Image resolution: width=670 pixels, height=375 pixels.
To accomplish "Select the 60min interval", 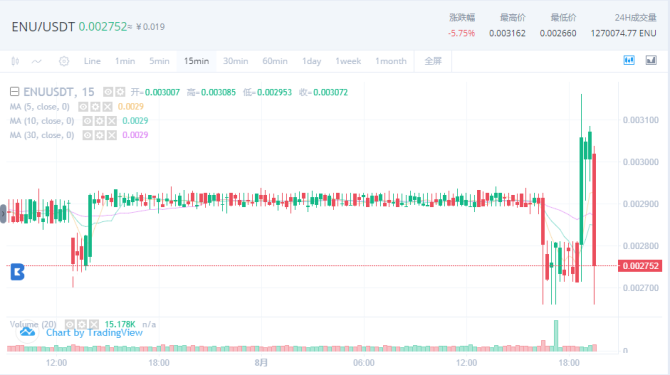I will pyautogui.click(x=275, y=61).
